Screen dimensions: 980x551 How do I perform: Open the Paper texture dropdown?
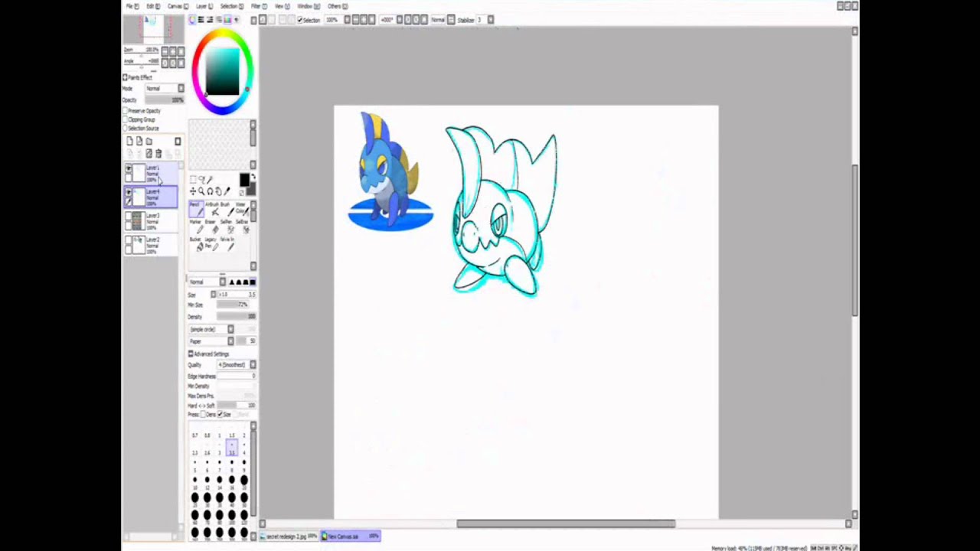tap(211, 341)
